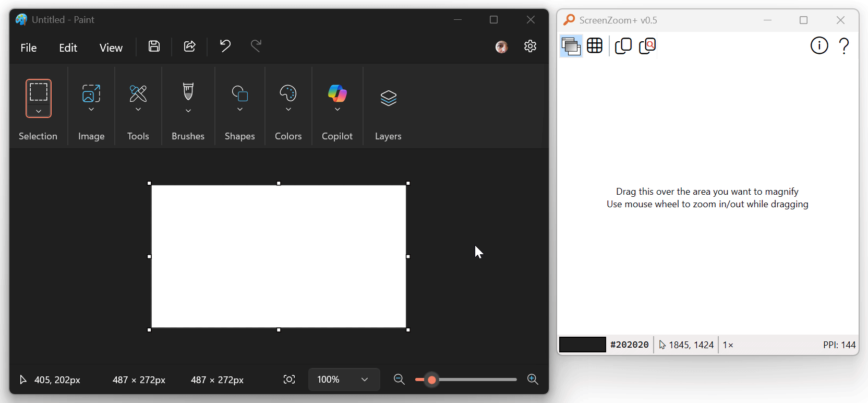Image resolution: width=868 pixels, height=403 pixels.
Task: Expand the Copilot dropdown chevron
Action: point(337,110)
